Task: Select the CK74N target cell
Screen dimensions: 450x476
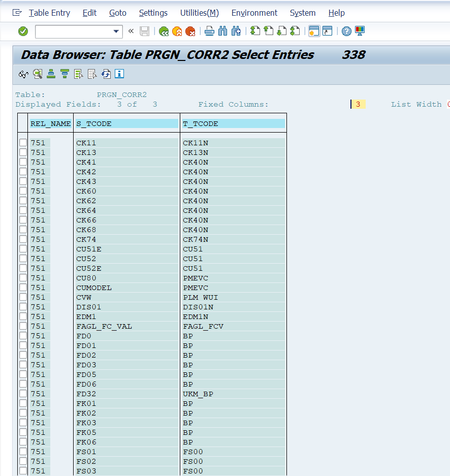Action: (x=233, y=239)
